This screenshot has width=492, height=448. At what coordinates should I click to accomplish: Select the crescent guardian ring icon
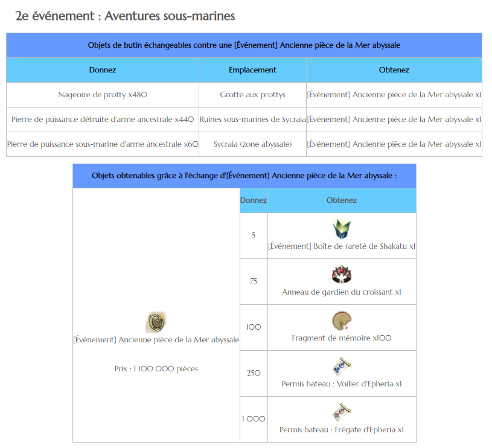click(x=342, y=275)
